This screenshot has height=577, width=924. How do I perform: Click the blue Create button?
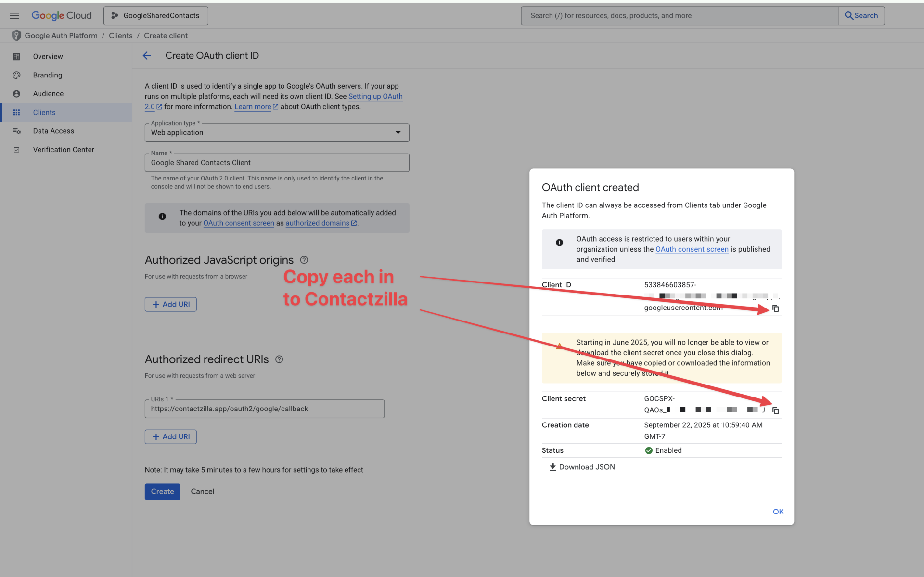[x=162, y=491]
